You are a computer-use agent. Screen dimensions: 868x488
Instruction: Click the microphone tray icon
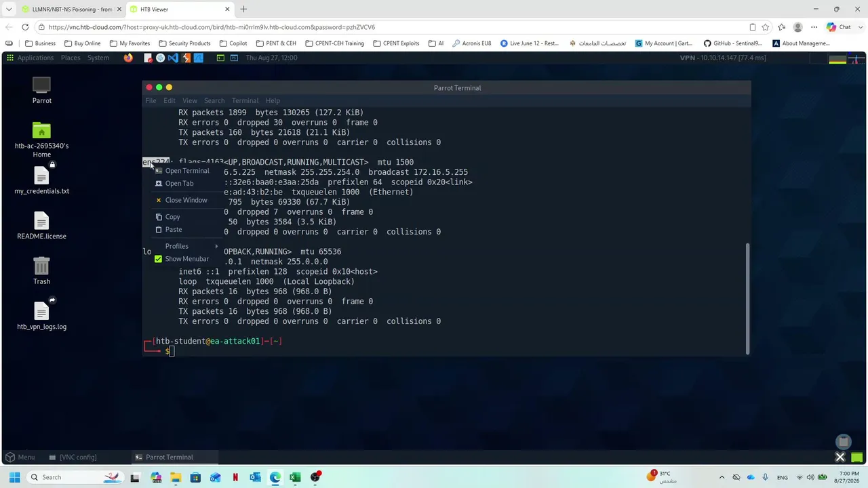(765, 477)
